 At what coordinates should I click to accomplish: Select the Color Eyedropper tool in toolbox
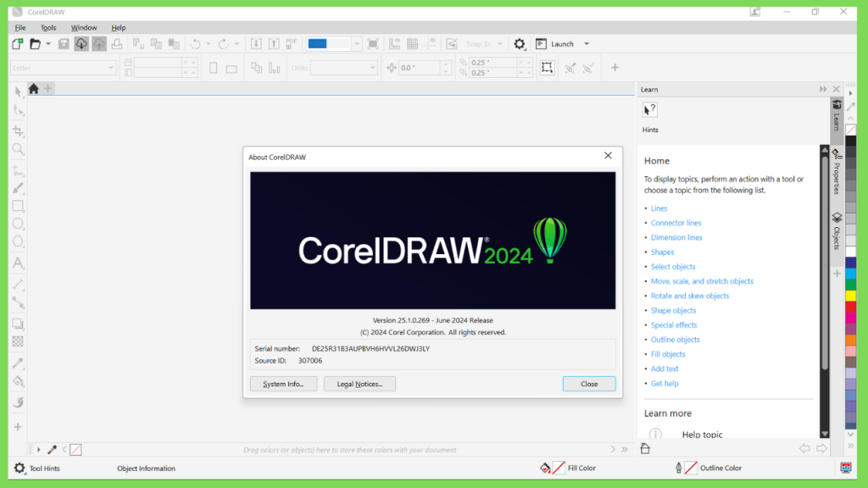[19, 363]
